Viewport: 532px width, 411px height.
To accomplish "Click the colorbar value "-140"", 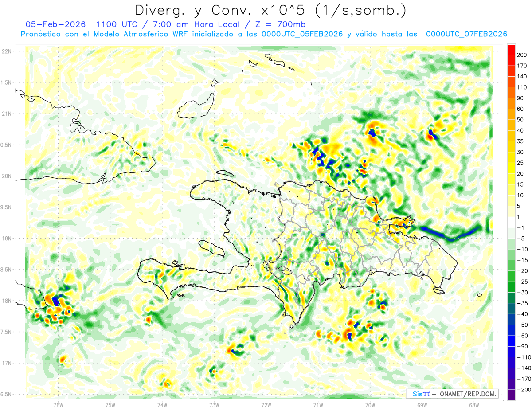I will pos(524,369).
